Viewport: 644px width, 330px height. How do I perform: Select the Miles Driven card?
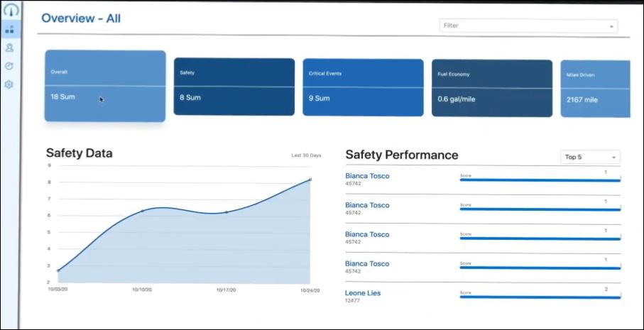point(595,89)
